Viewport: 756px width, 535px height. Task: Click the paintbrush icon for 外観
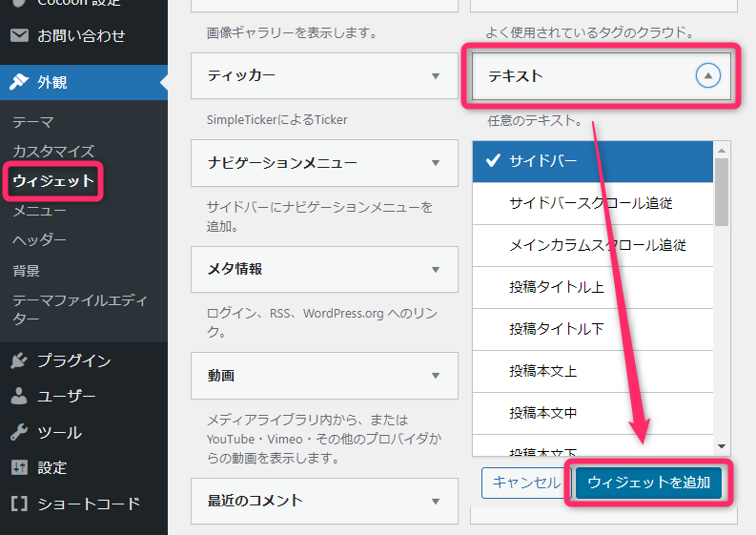pyautogui.click(x=19, y=82)
